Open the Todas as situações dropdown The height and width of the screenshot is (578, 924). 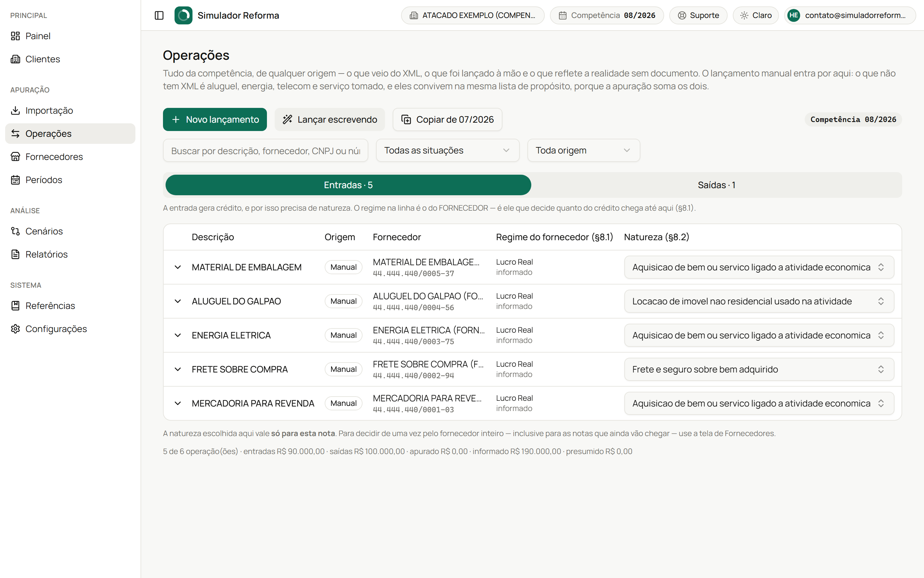[448, 150]
